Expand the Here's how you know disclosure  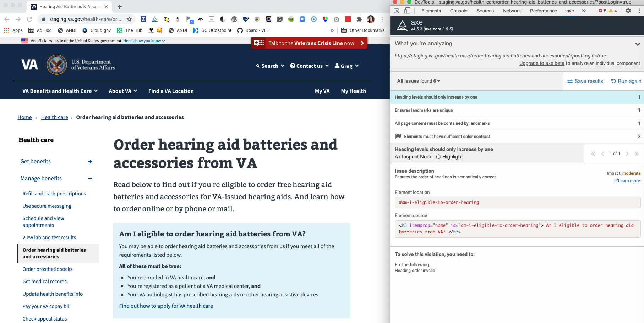(x=144, y=41)
